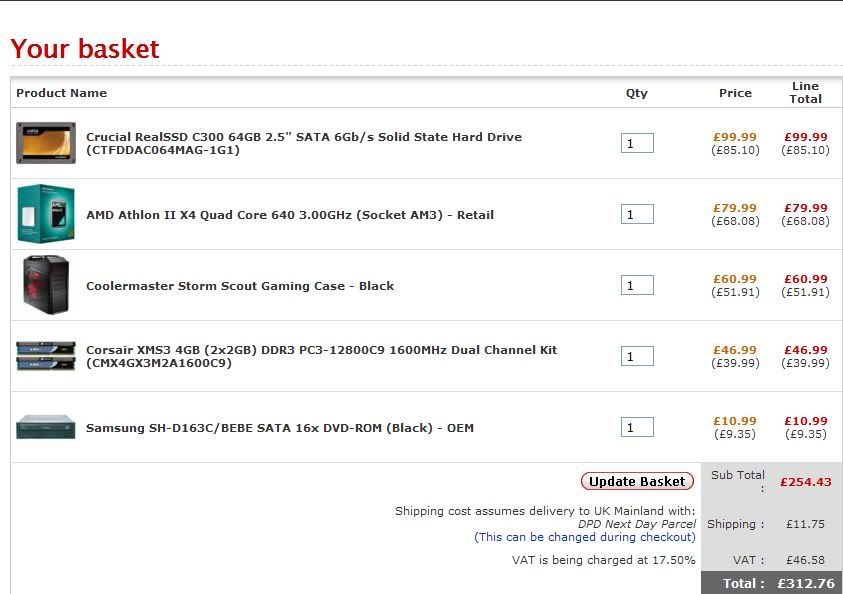Open the Corsair XMS3 4GB Dual Channel Kit link
The height and width of the screenshot is (594, 843).
click(322, 356)
